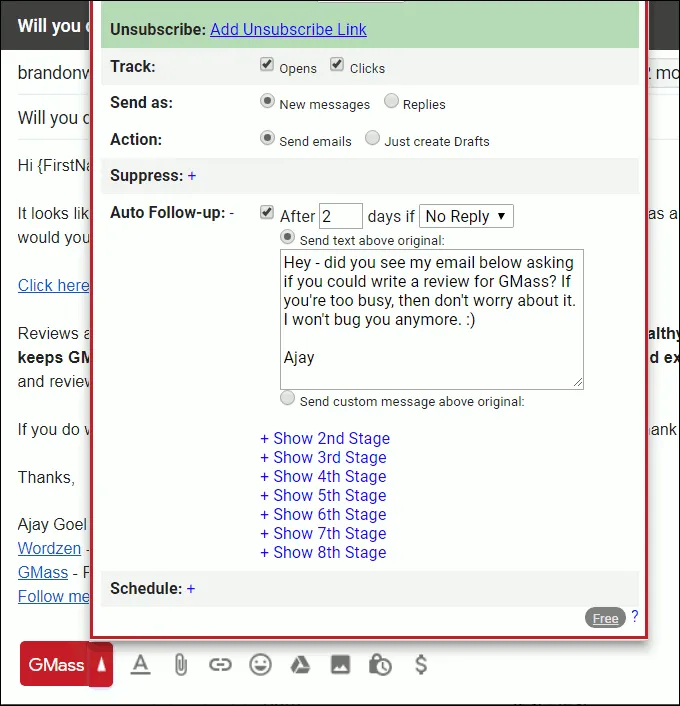This screenshot has height=706, width=680.
Task: Open the GMass link in email signature
Action: (x=43, y=572)
